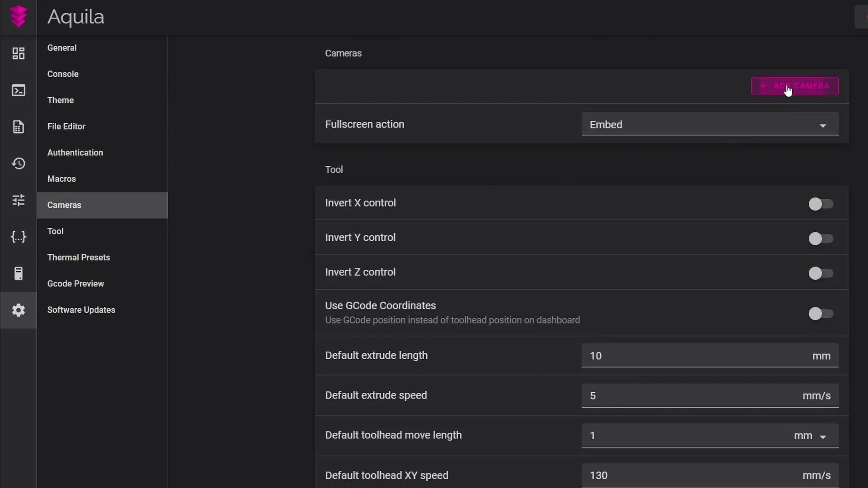Expand the Fullscreen action Embed dropdown

[x=709, y=125]
